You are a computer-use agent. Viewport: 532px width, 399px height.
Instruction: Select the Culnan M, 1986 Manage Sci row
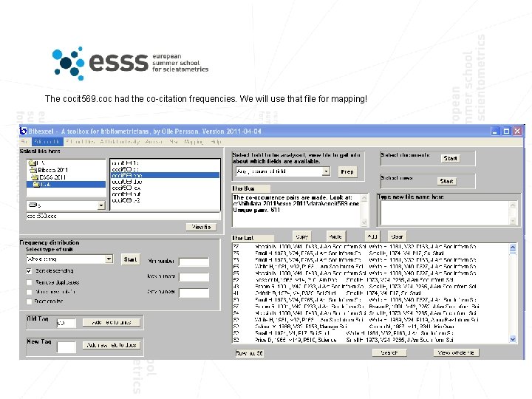[x=370, y=327]
